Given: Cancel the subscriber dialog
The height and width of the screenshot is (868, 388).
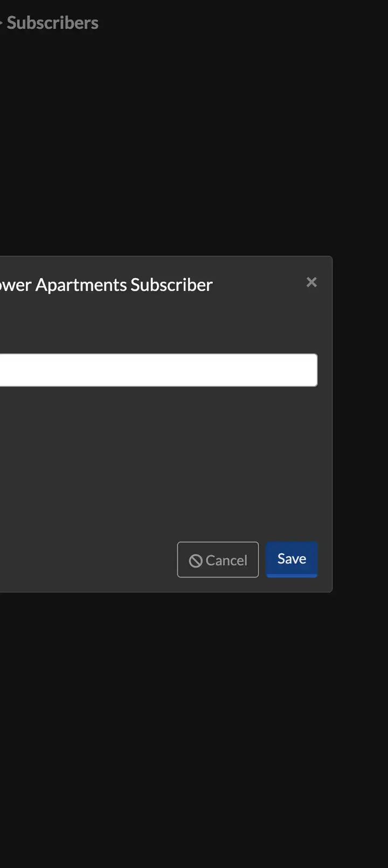Looking at the screenshot, I should pyautogui.click(x=218, y=560).
